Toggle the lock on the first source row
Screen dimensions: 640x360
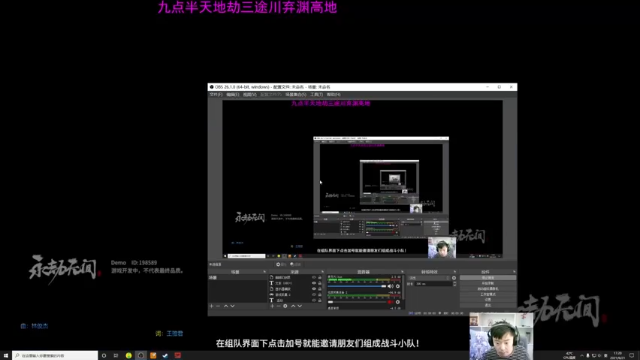click(320, 278)
